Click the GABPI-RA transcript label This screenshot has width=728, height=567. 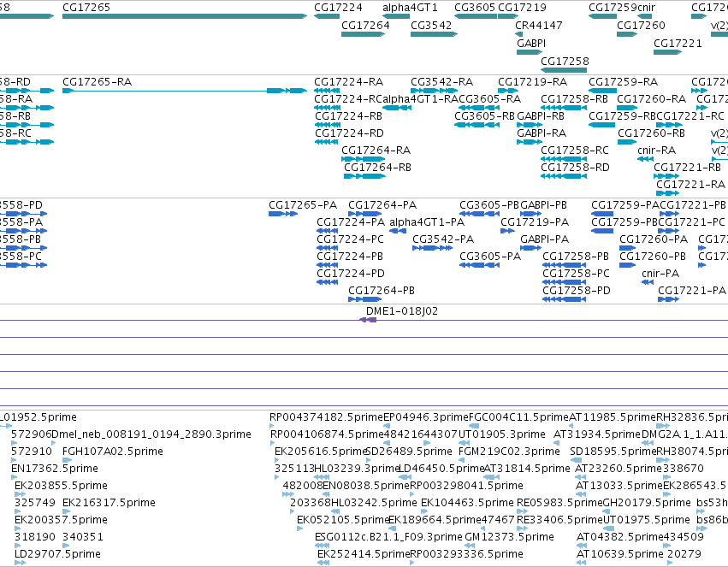(542, 133)
